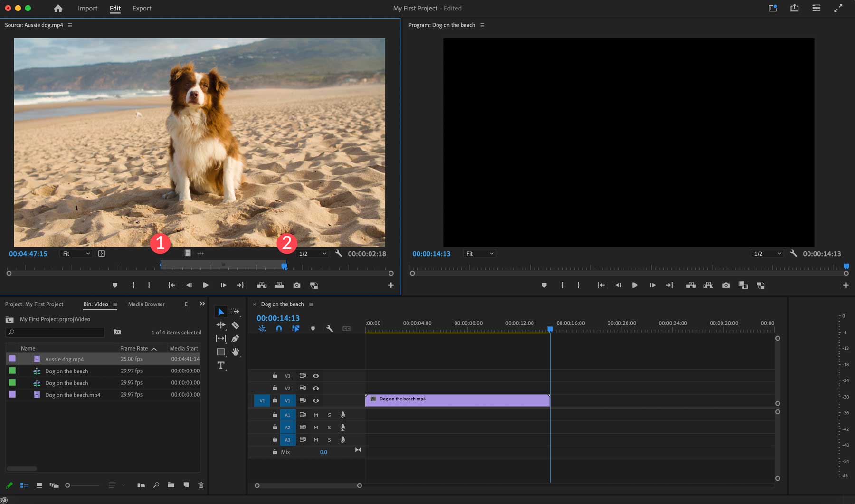Toggle lock on track V3
The image size is (855, 504).
[275, 376]
